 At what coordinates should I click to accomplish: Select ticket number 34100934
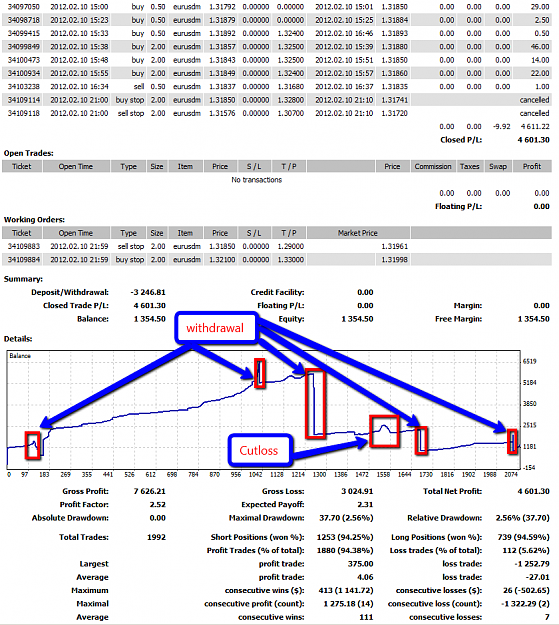tap(24, 73)
